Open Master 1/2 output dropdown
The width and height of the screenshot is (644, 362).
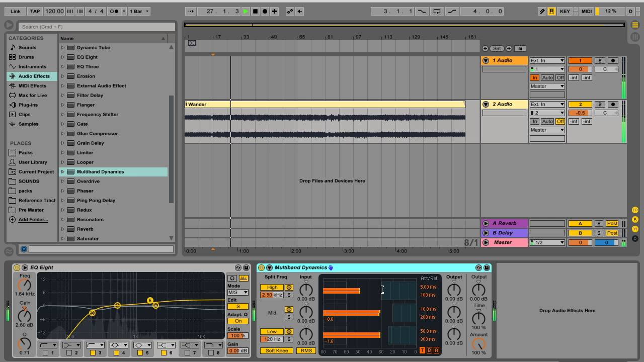coord(547,242)
